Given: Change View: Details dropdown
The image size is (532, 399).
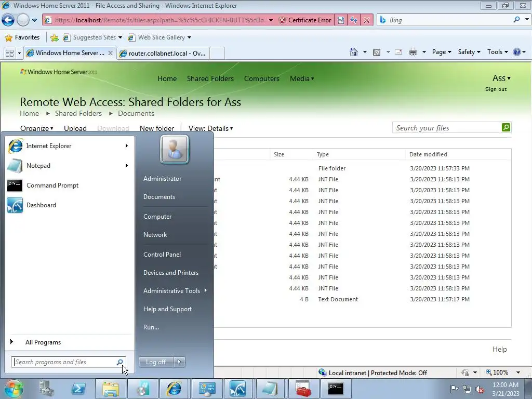Looking at the screenshot, I should (x=211, y=128).
